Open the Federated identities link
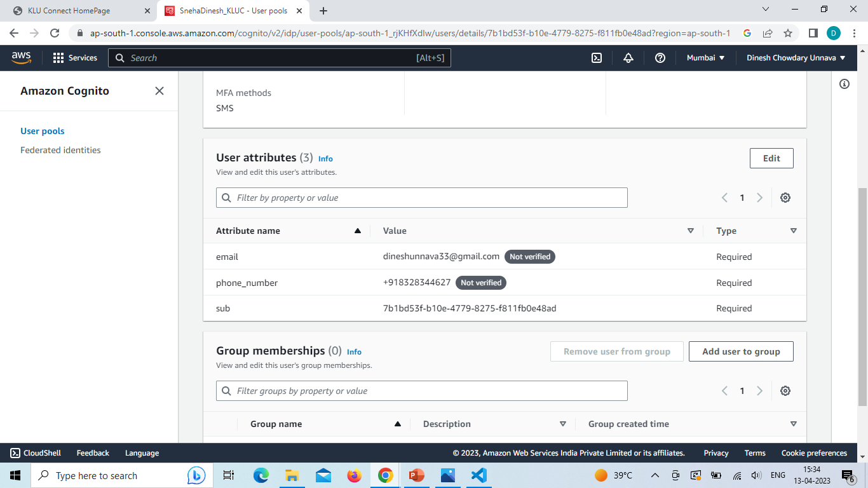The height and width of the screenshot is (488, 868). 60,149
